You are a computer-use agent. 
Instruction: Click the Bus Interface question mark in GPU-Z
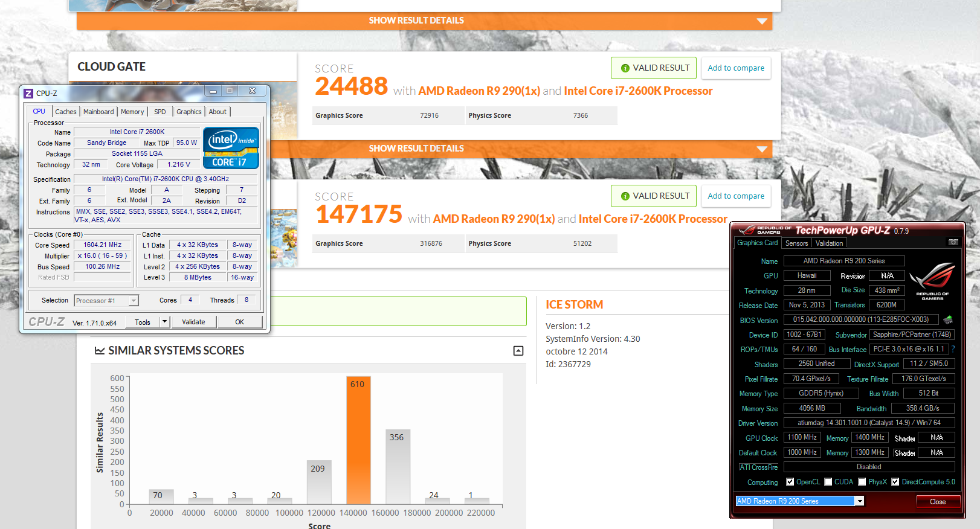tap(953, 349)
